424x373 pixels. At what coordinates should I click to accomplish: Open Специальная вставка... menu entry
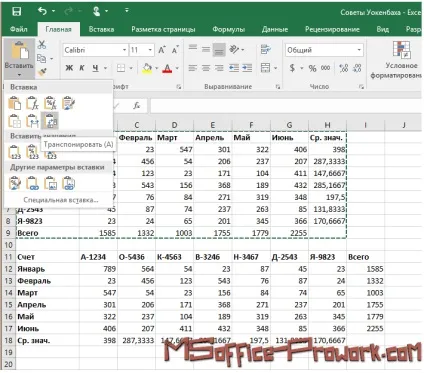pos(61,200)
